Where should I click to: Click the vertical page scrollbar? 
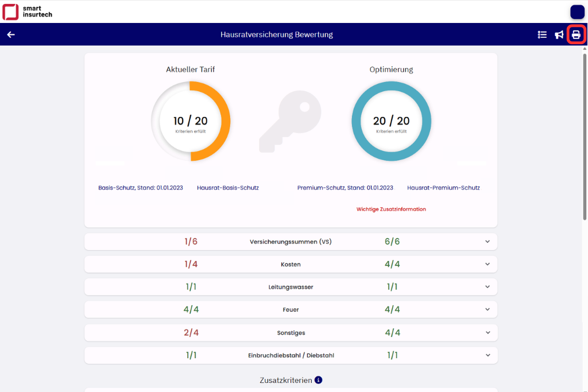tap(585, 132)
